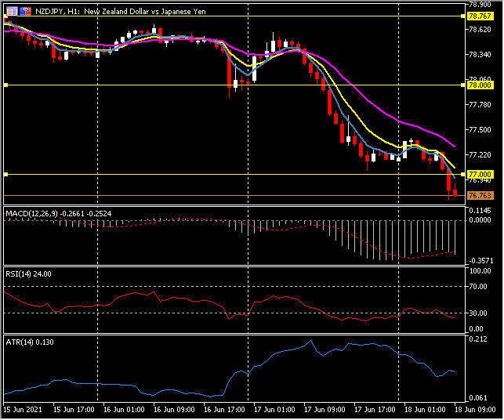The width and height of the screenshot is (504, 420).
Task: Click the 17 Jun 09:00 time label
Action: [325, 410]
